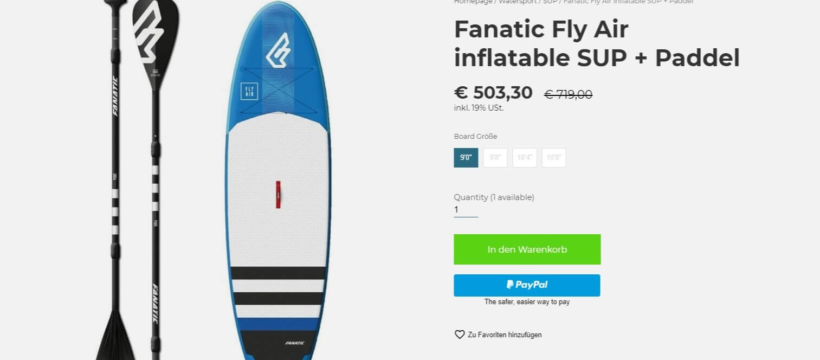This screenshot has width=820, height=360.
Task: Click the paddle blade with white Fanatic logo
Action: (155, 39)
